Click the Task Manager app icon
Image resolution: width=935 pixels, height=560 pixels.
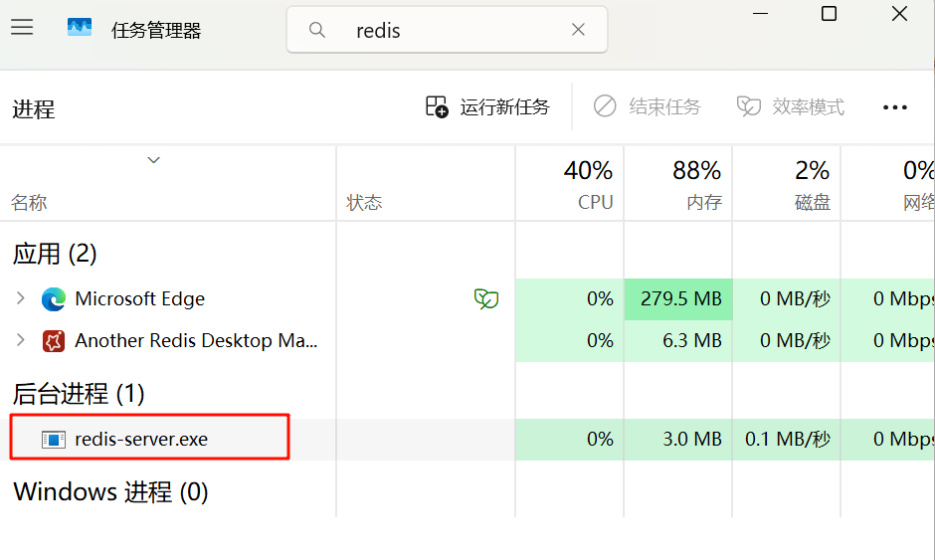[x=80, y=28]
